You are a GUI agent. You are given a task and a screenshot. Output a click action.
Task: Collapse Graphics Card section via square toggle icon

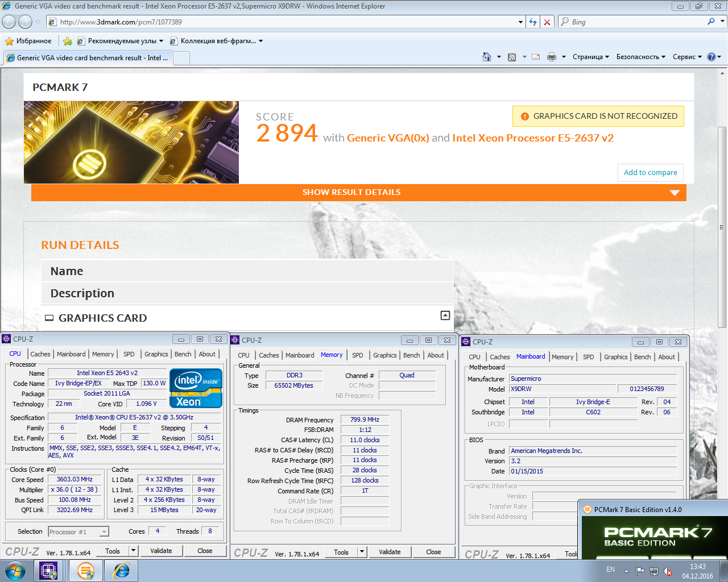[x=445, y=315]
